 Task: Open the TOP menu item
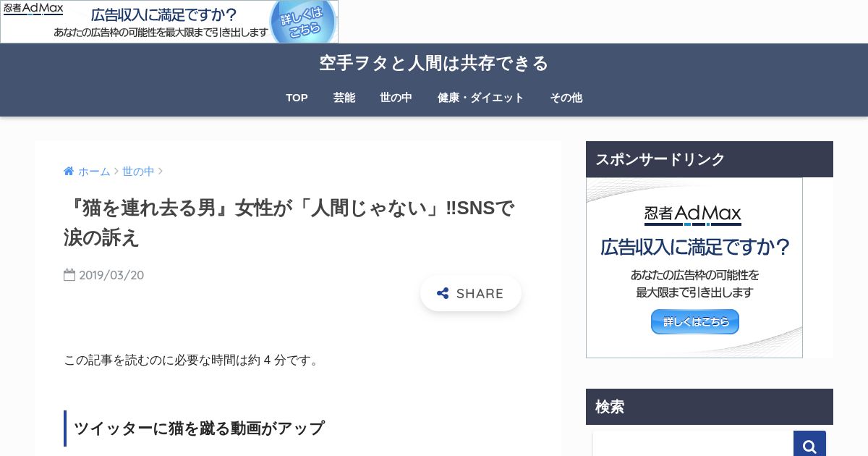[x=297, y=98]
